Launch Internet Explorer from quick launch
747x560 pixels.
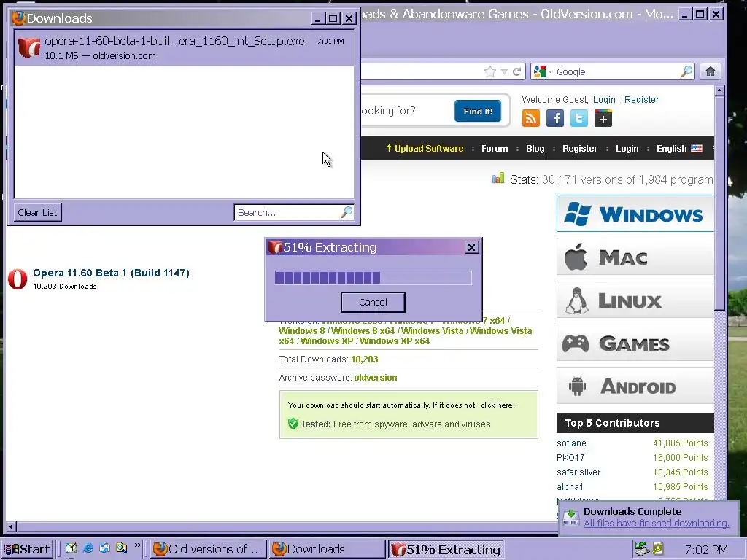pyautogui.click(x=88, y=548)
